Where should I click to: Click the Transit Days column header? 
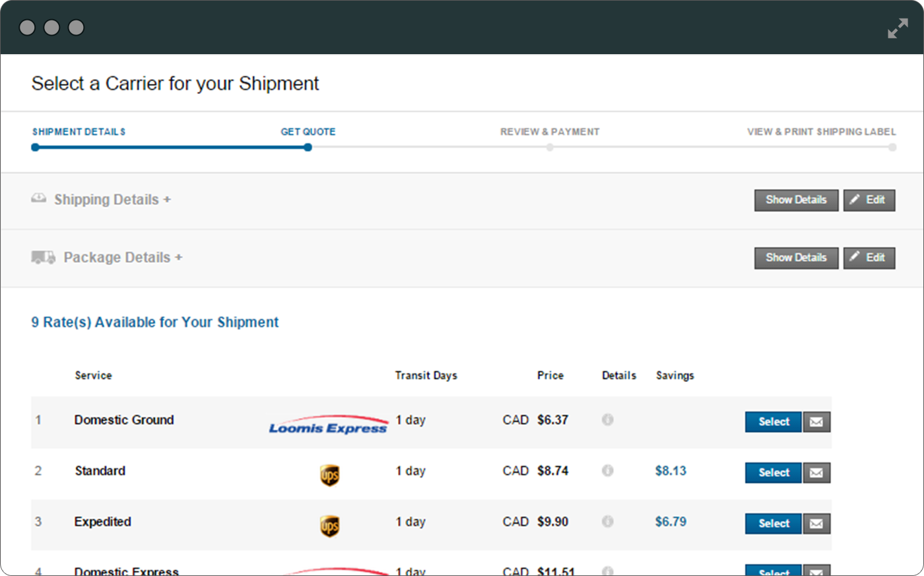(x=426, y=375)
